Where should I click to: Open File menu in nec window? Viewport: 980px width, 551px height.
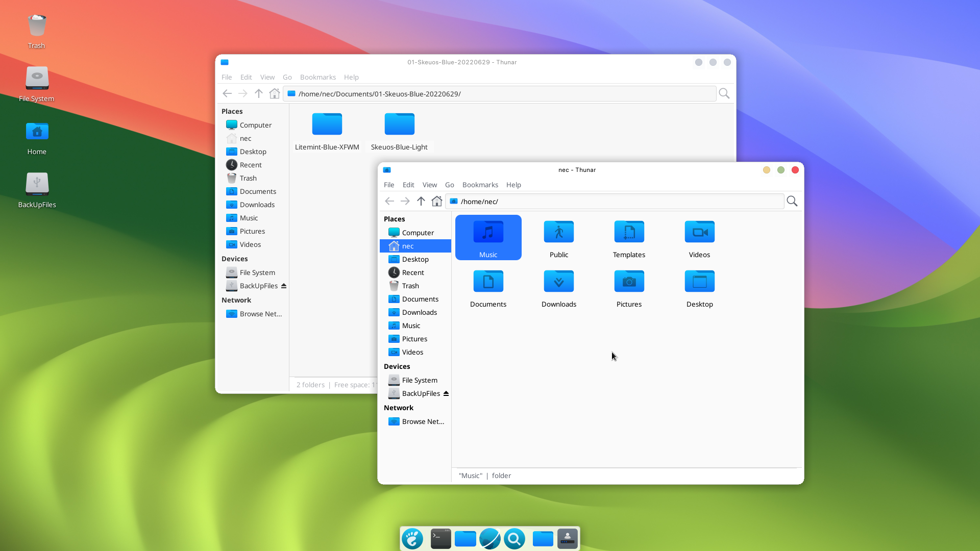pyautogui.click(x=389, y=185)
